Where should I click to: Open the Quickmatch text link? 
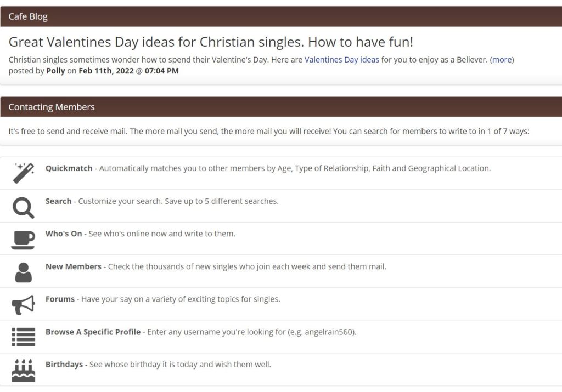(x=69, y=168)
